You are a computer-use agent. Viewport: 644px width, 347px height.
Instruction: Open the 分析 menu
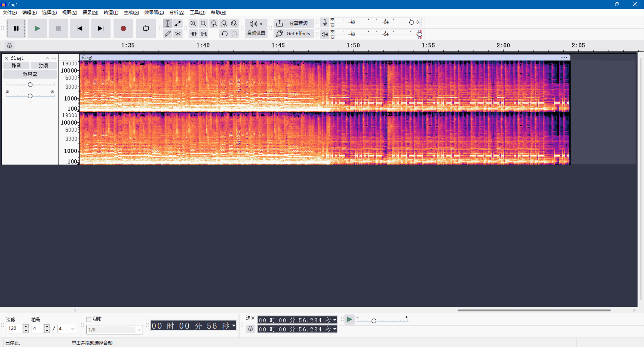[x=177, y=12]
